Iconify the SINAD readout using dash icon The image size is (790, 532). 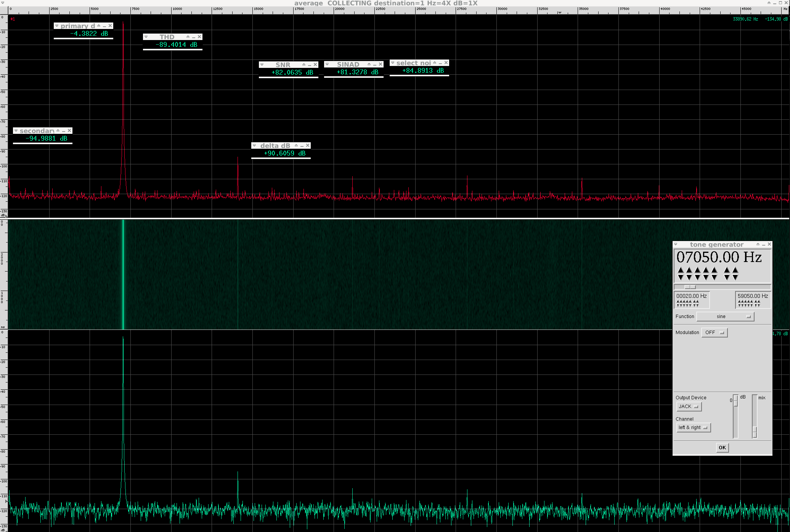[375, 64]
